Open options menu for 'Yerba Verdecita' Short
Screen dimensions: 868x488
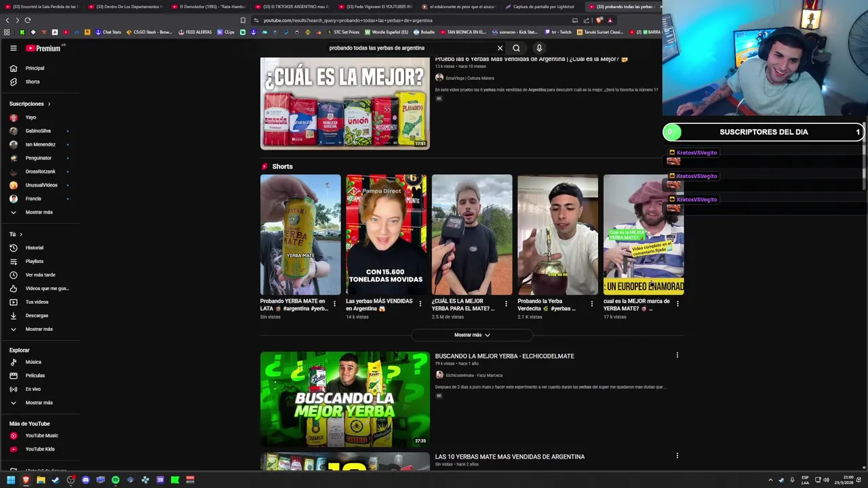(x=591, y=304)
